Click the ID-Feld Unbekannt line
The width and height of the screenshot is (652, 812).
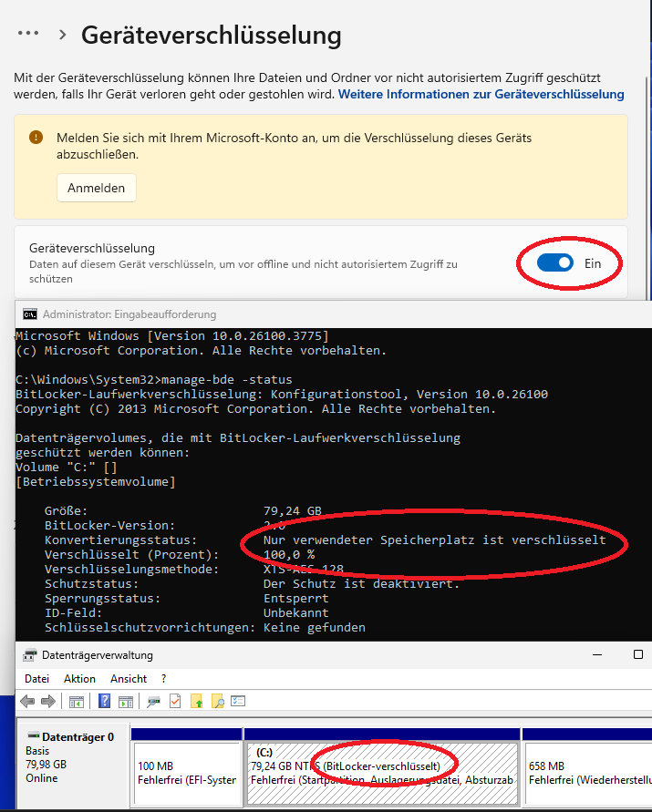coord(187,612)
